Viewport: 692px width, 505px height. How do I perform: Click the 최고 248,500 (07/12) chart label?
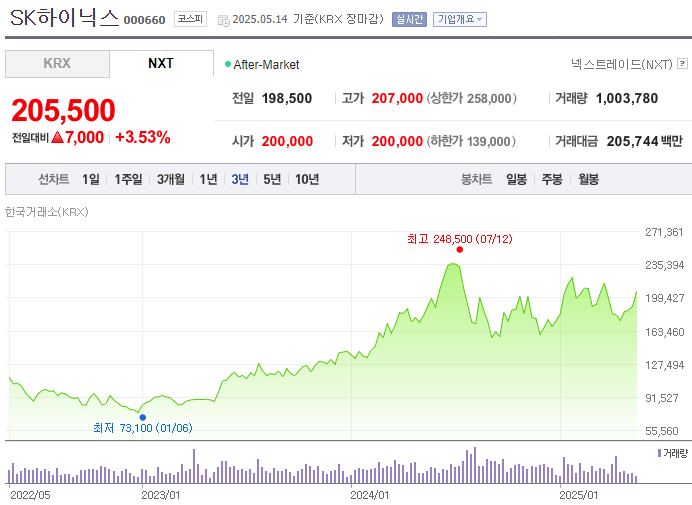click(x=459, y=239)
